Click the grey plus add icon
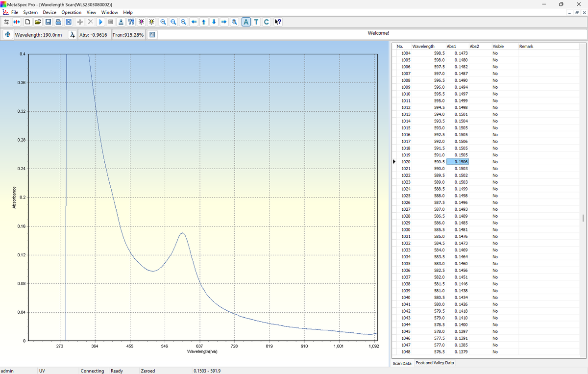Image resolution: width=588 pixels, height=374 pixels. click(x=80, y=22)
